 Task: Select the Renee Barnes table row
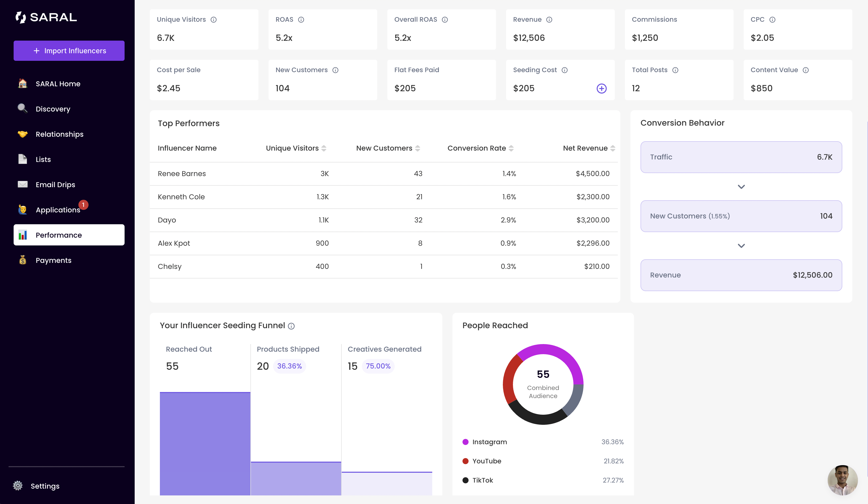[x=383, y=174]
